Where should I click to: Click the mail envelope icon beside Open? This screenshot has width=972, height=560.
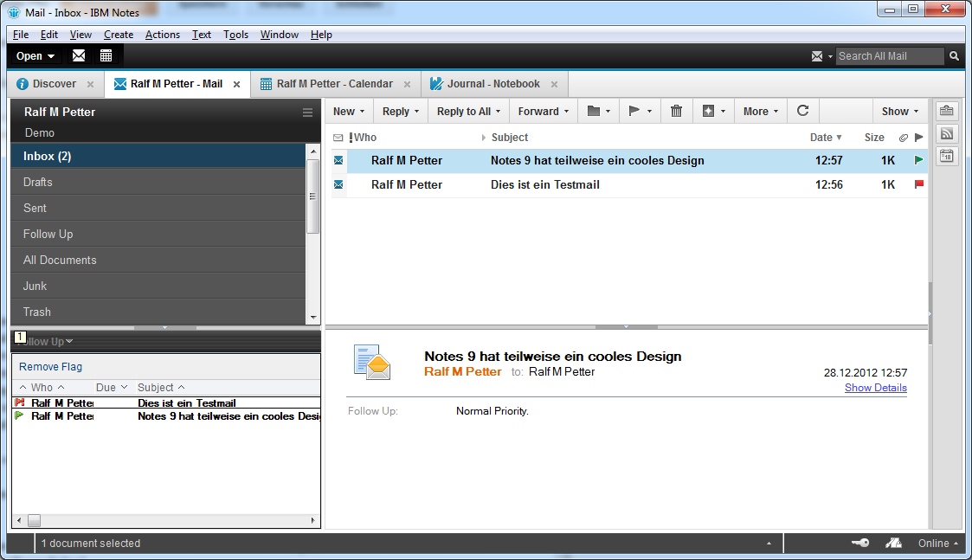[79, 55]
